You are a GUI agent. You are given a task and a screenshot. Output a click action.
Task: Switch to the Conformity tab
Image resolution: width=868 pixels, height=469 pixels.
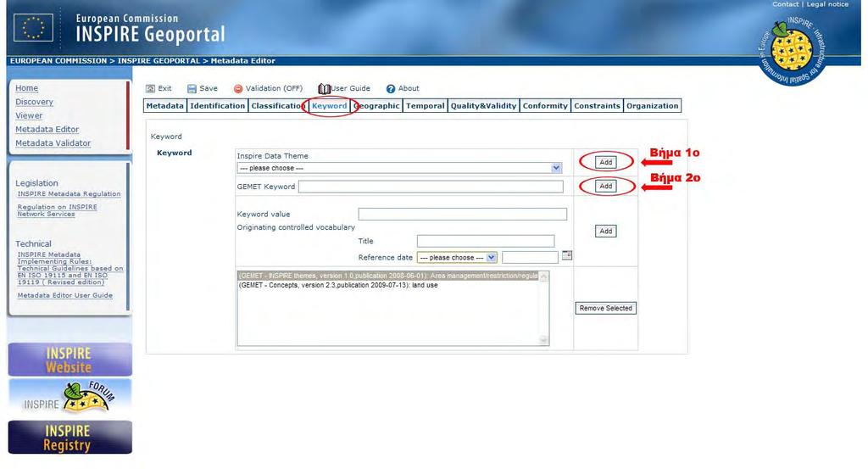click(545, 106)
